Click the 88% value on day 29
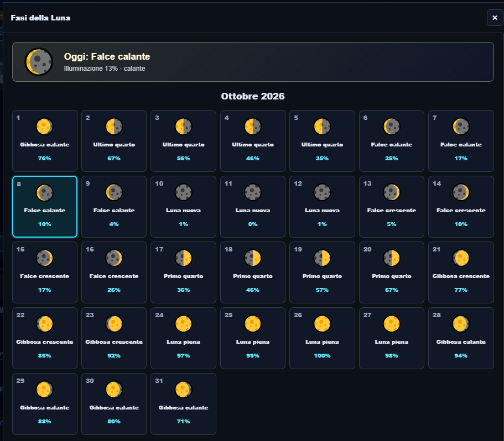Viewport: 504px width, 441px height. pos(44,422)
